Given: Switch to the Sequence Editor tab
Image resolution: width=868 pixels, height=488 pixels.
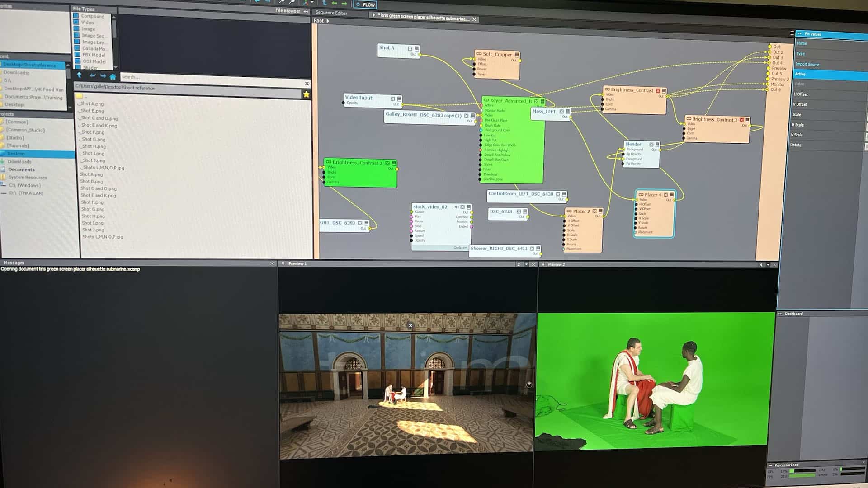Looking at the screenshot, I should point(331,13).
